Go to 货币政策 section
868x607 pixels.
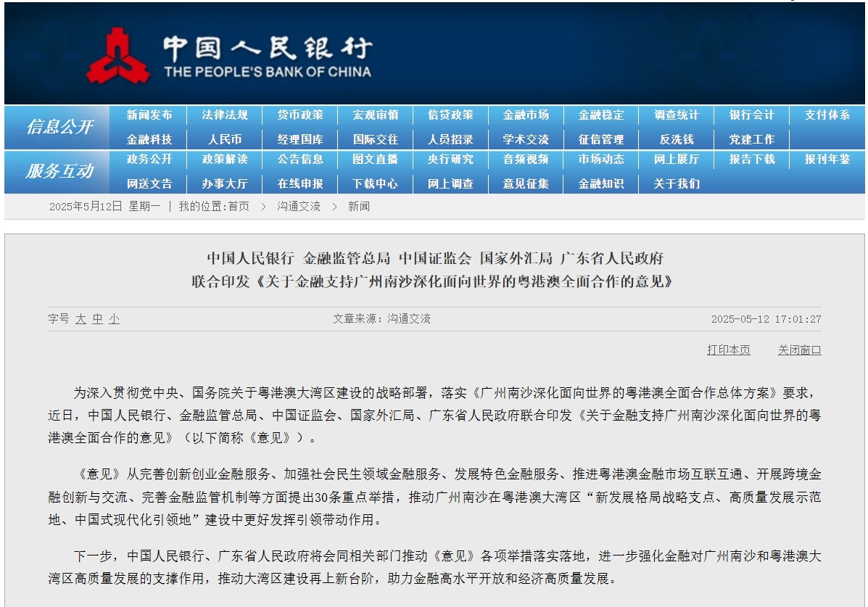(300, 115)
